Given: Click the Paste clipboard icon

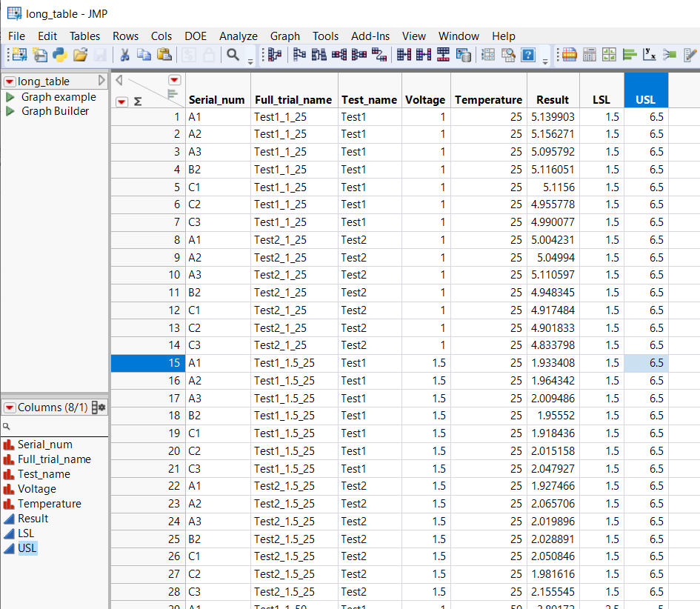Looking at the screenshot, I should [164, 54].
